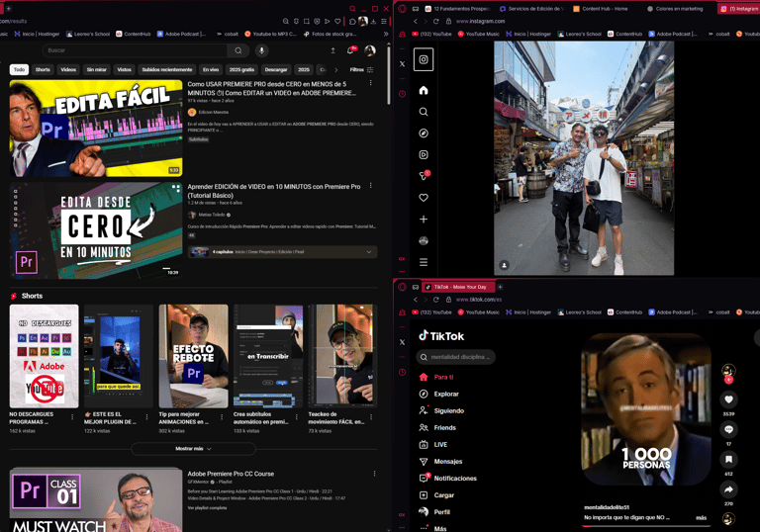Screen dimensions: 760x532
Task: Open options for ESTE ES EL MEJOR PLUGIN short
Action: tap(146, 417)
